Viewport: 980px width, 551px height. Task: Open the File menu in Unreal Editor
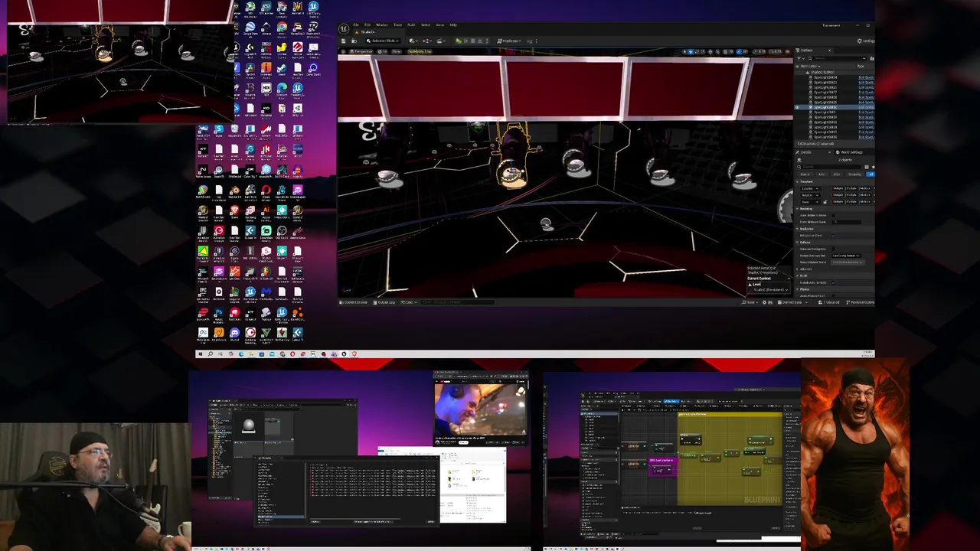pyautogui.click(x=356, y=24)
